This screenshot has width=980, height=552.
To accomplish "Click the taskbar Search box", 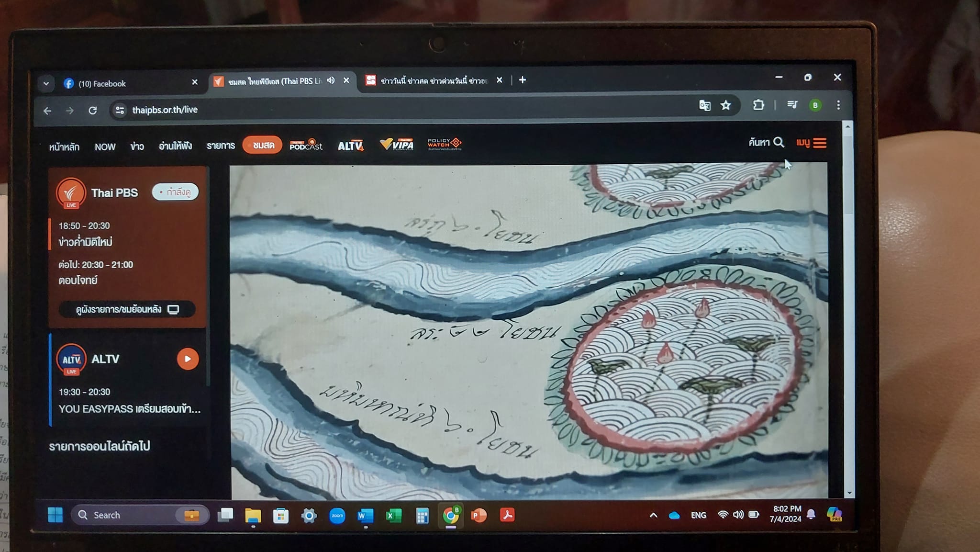I will tap(140, 515).
